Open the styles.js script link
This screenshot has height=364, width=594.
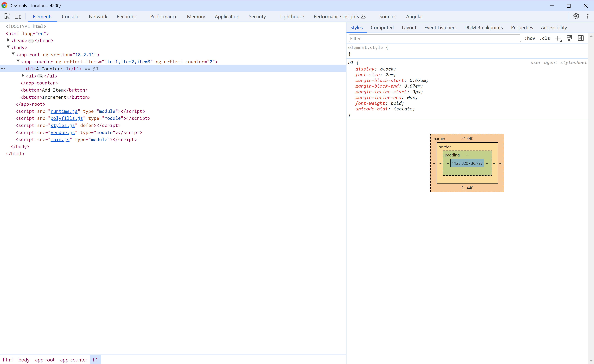tap(63, 125)
